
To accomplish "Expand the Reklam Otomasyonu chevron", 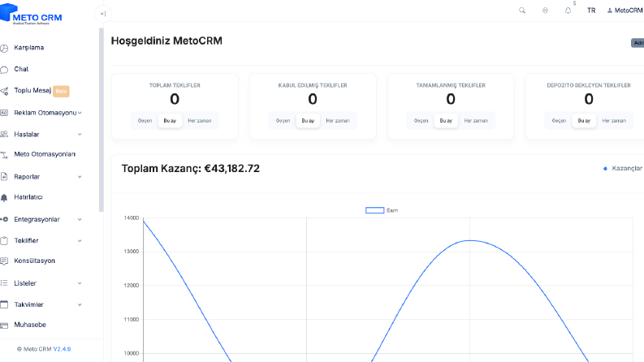I will tap(80, 113).
